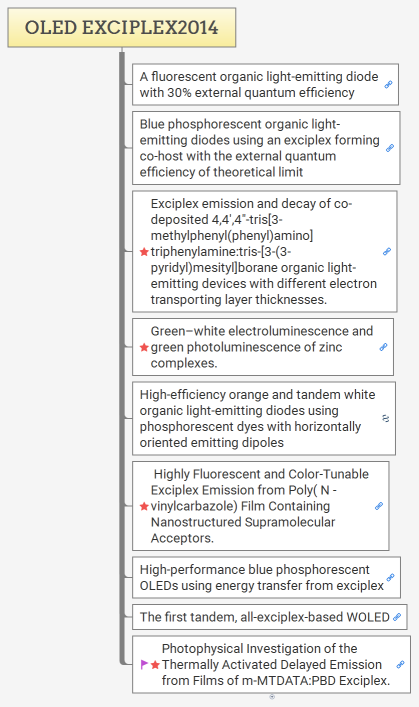419x707 pixels.
Task: Click link icon on Exciplex emission and decay node
Action: pyautogui.click(x=387, y=252)
